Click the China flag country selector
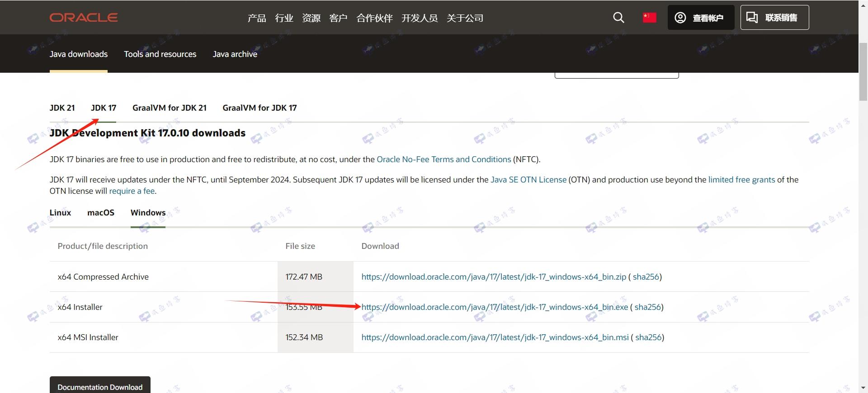The image size is (868, 393). 649,18
